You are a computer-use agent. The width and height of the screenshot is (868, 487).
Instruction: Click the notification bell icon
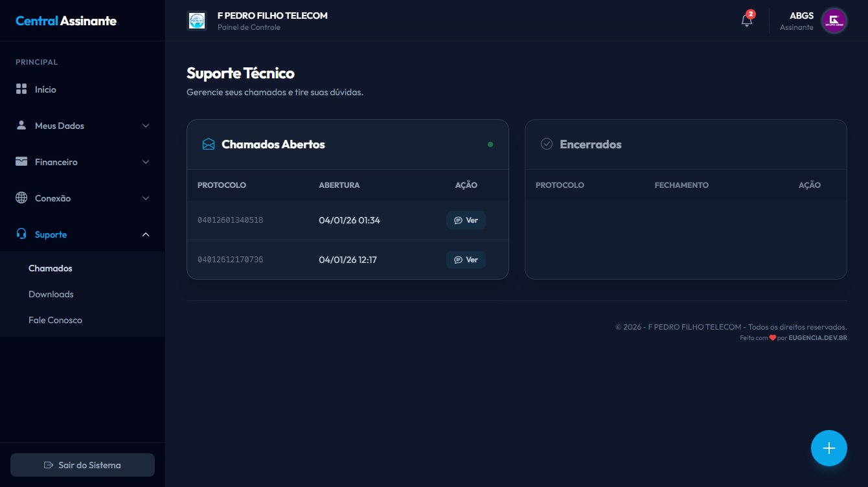point(746,21)
